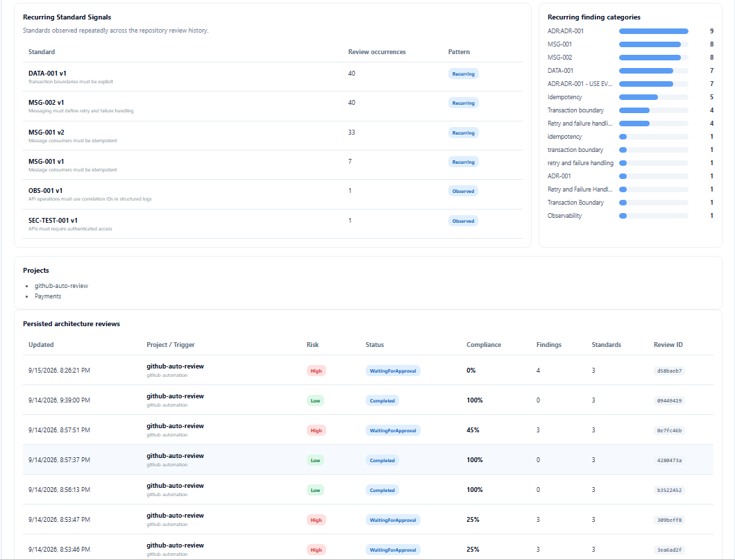Click the Recurring badge for MSG-001 v1
This screenshot has height=560, width=735.
(463, 162)
